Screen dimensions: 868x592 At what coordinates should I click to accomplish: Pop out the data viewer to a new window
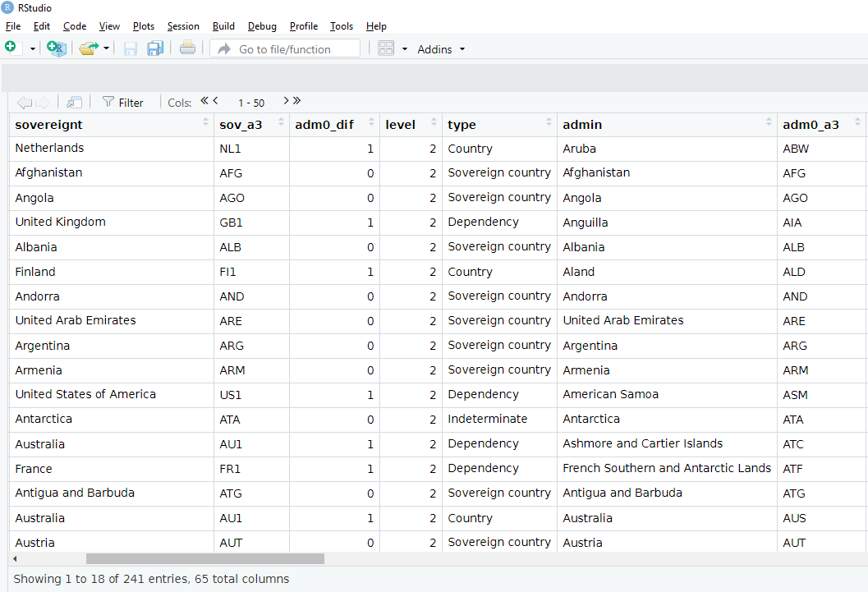pos(74,102)
